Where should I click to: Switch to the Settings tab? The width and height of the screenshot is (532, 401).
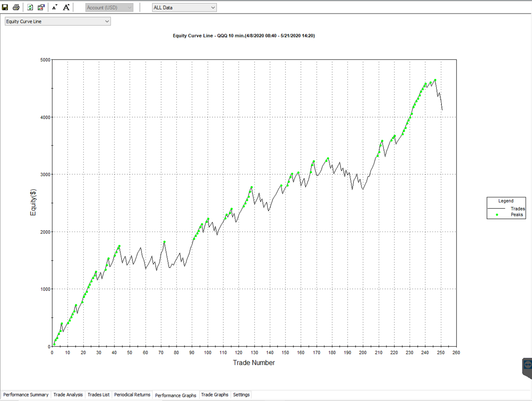241,394
